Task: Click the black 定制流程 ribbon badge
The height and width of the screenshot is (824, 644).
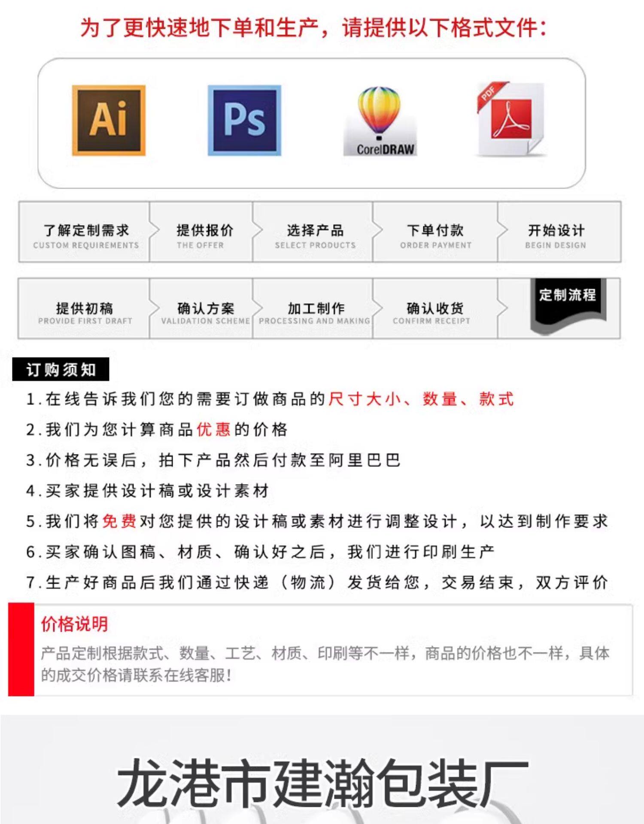Action: tap(568, 305)
